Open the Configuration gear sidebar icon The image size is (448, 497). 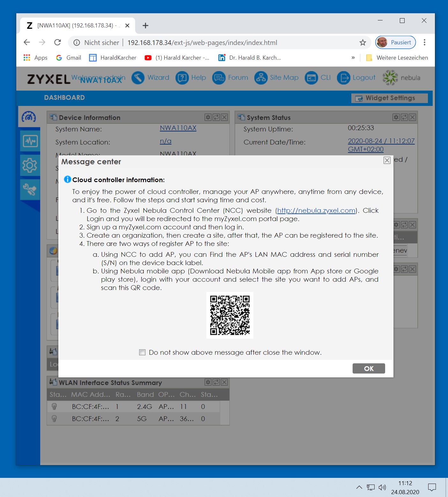tap(30, 165)
